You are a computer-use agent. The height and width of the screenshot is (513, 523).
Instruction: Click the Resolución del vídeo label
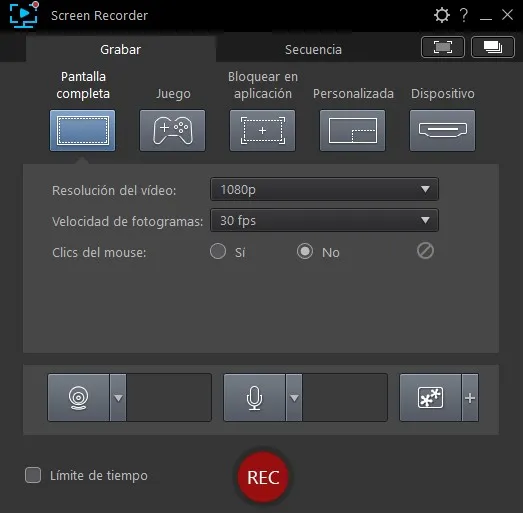pyautogui.click(x=114, y=190)
